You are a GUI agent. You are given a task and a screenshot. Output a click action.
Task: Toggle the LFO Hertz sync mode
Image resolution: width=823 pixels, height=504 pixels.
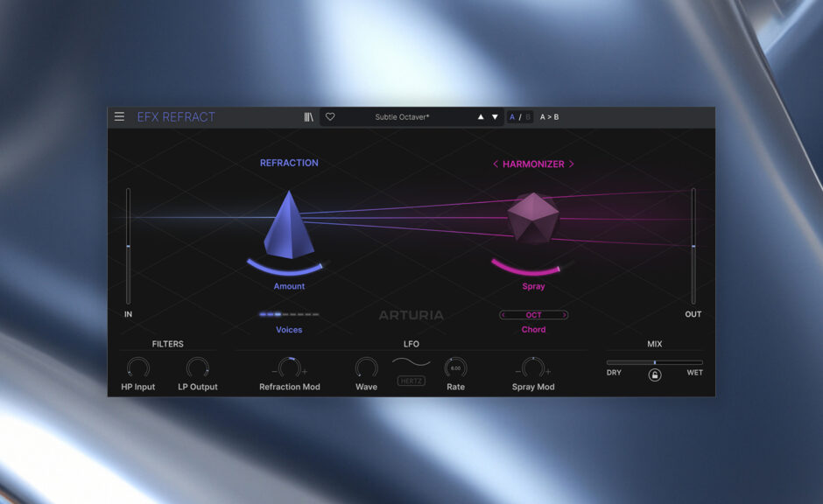point(411,381)
